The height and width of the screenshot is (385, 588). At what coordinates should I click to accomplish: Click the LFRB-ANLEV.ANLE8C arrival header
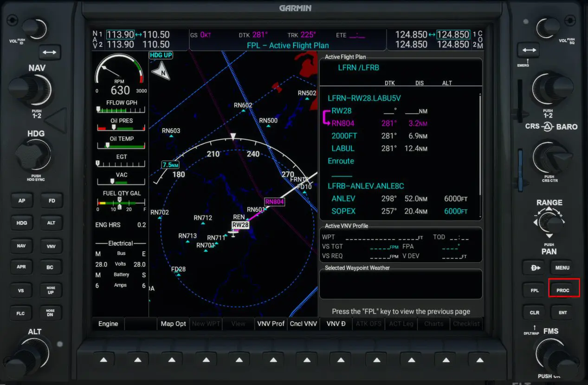click(x=366, y=186)
